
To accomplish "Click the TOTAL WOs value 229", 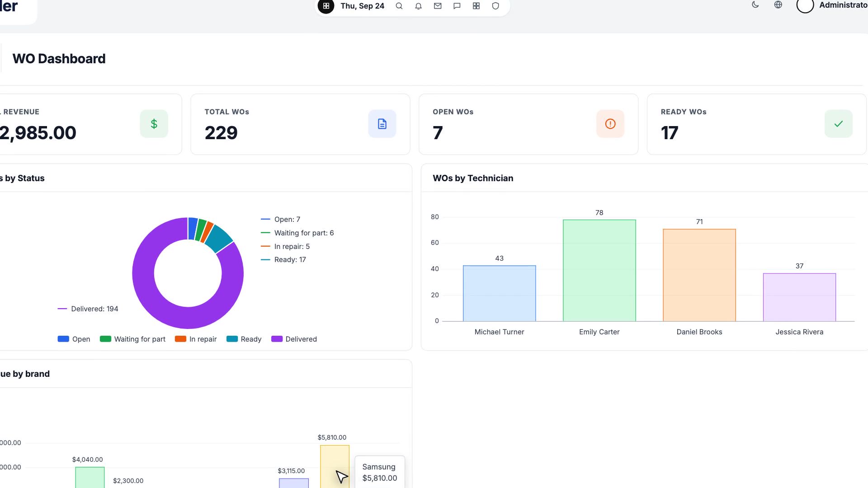I will tap(221, 133).
